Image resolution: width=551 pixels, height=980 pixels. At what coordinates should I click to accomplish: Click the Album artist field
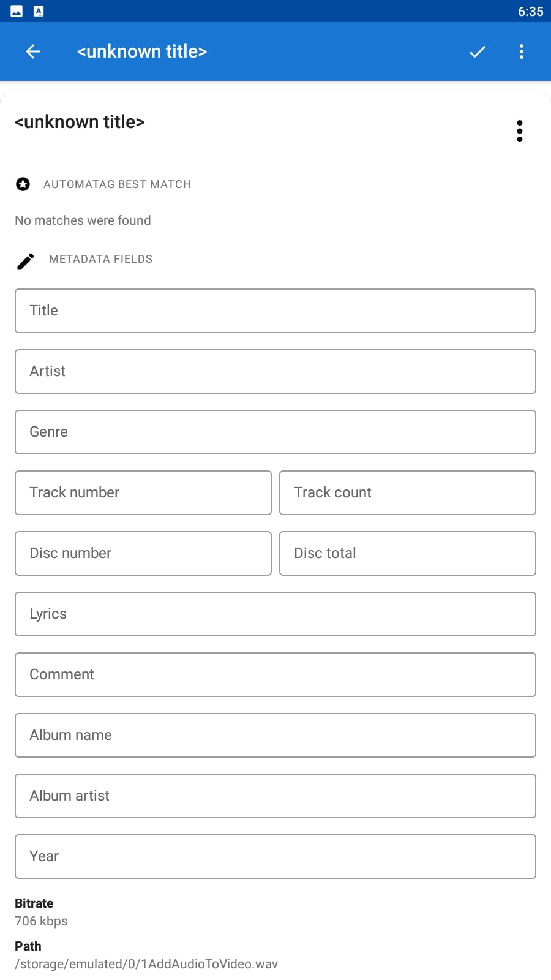coord(275,796)
